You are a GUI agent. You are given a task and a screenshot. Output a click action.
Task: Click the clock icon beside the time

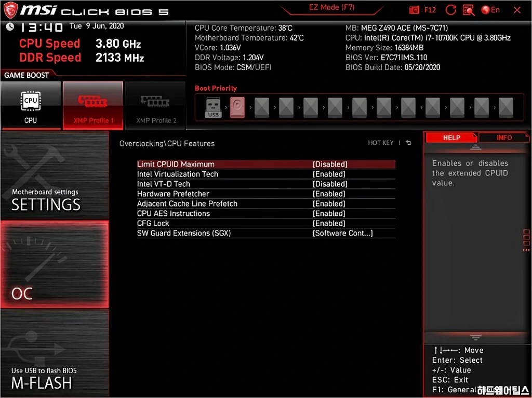click(10, 26)
